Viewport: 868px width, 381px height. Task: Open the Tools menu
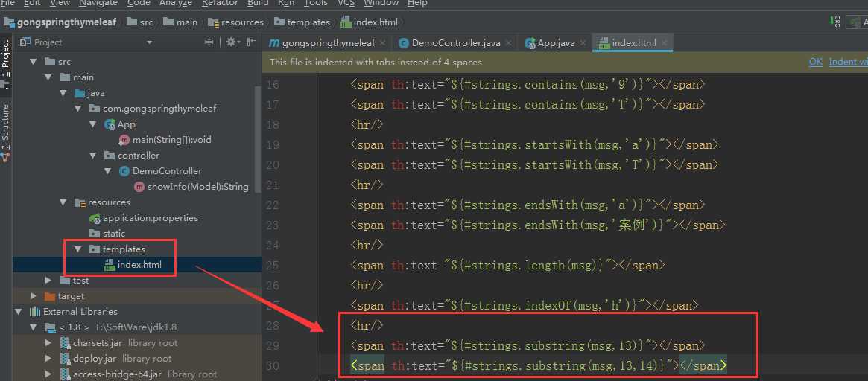click(316, 3)
